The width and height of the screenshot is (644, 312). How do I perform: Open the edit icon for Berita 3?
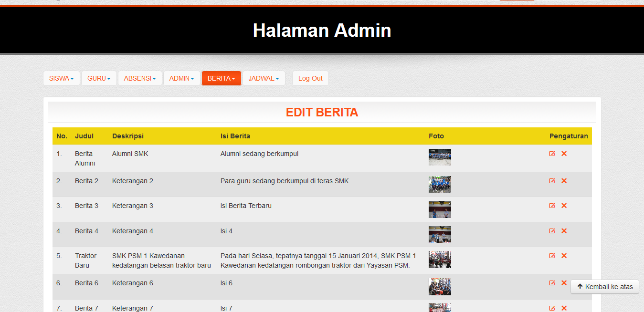[x=552, y=206]
